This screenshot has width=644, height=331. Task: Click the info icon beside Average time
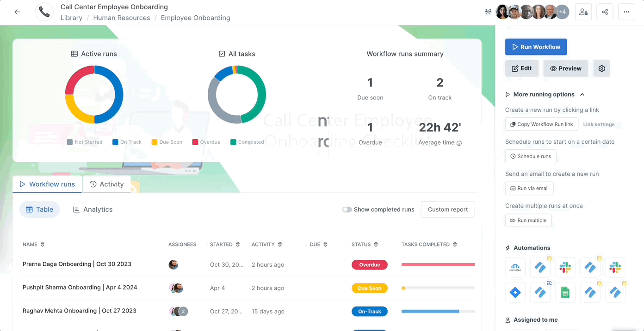click(459, 143)
